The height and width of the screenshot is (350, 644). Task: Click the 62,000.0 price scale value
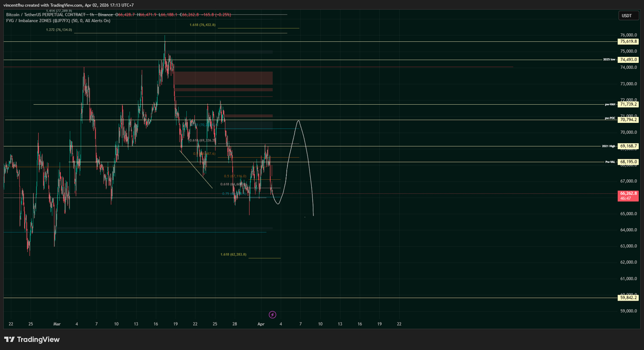pos(628,262)
